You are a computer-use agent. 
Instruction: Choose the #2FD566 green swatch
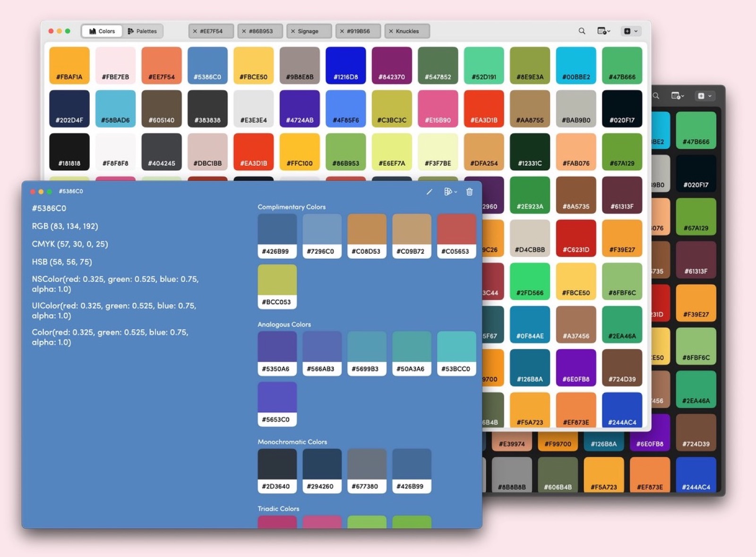pos(530,282)
